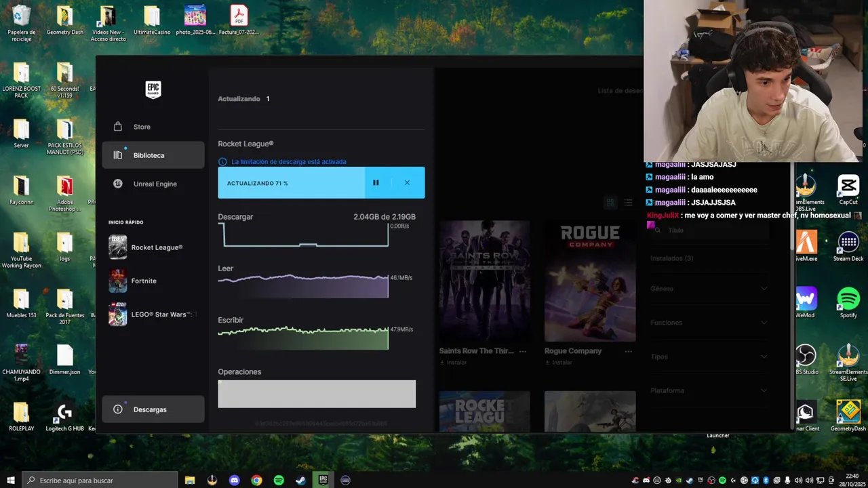The image size is (868, 488).
Task: Open Discord from taskbar
Action: click(x=235, y=480)
